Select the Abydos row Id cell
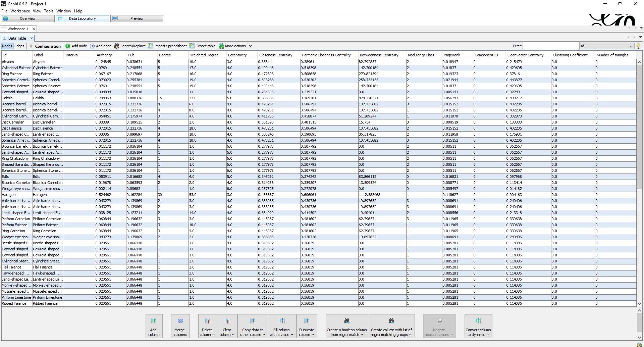 tap(16, 62)
